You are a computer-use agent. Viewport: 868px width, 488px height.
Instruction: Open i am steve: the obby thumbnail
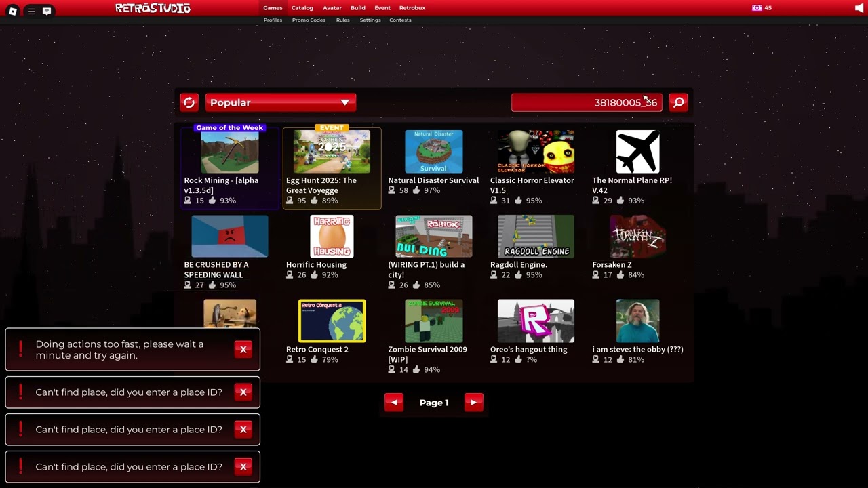click(x=637, y=321)
